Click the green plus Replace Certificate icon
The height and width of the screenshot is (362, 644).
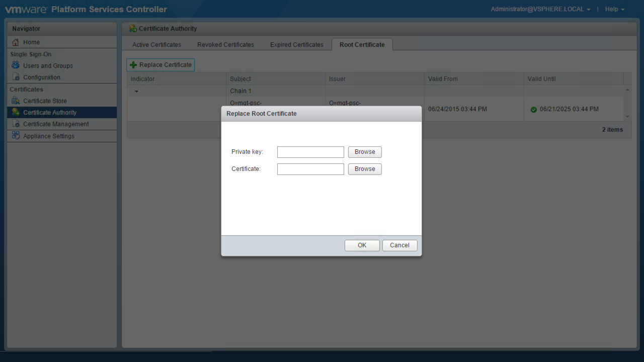pos(133,65)
